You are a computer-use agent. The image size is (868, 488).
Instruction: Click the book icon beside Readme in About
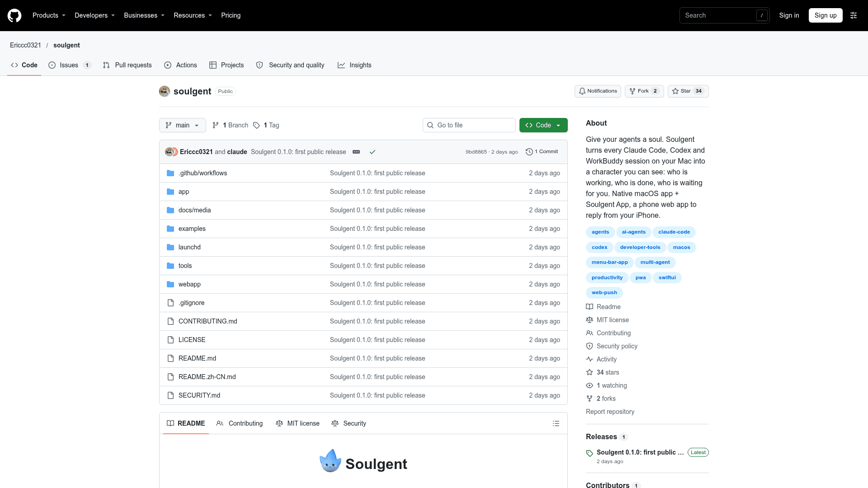click(590, 307)
